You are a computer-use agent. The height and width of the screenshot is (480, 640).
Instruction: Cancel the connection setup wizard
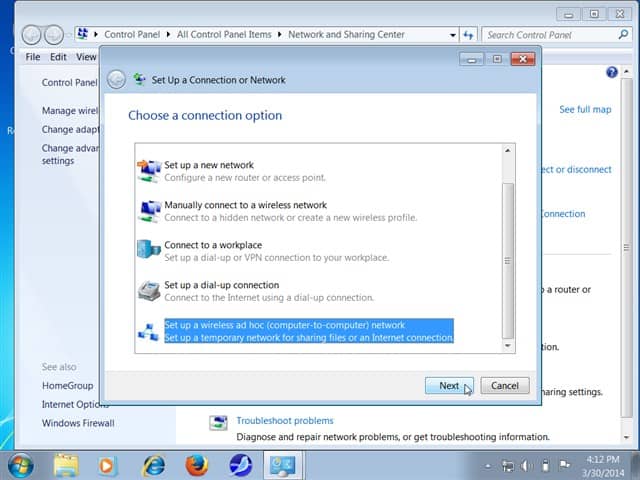(504, 385)
